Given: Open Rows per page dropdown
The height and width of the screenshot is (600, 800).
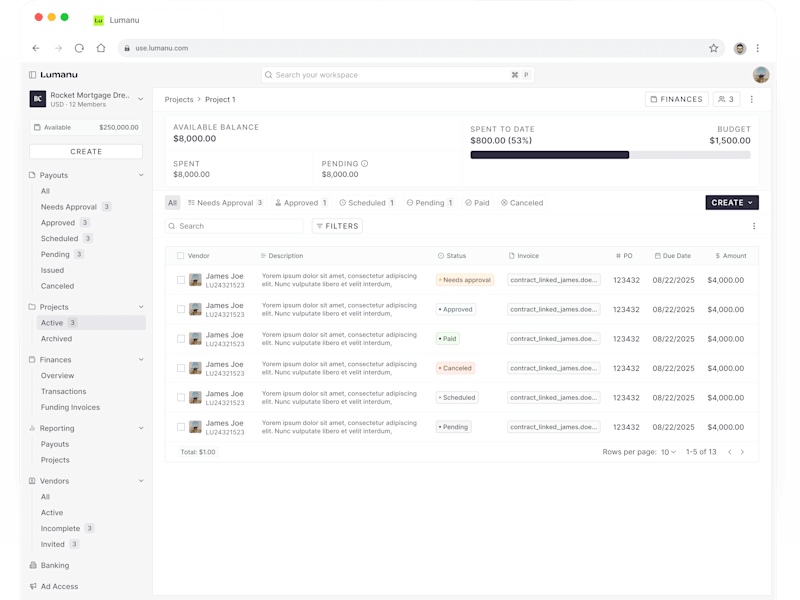Looking at the screenshot, I should click(x=668, y=452).
